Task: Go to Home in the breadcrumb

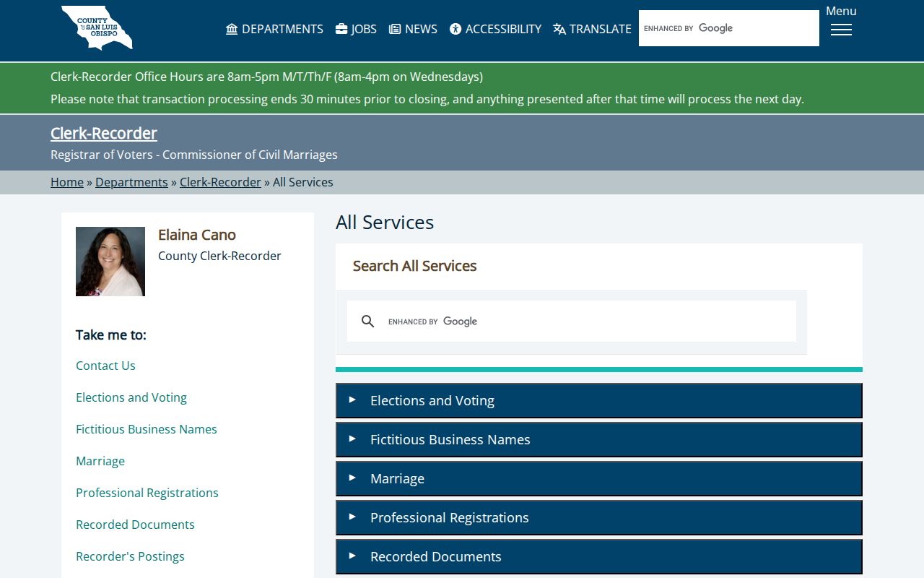Action: pyautogui.click(x=67, y=182)
